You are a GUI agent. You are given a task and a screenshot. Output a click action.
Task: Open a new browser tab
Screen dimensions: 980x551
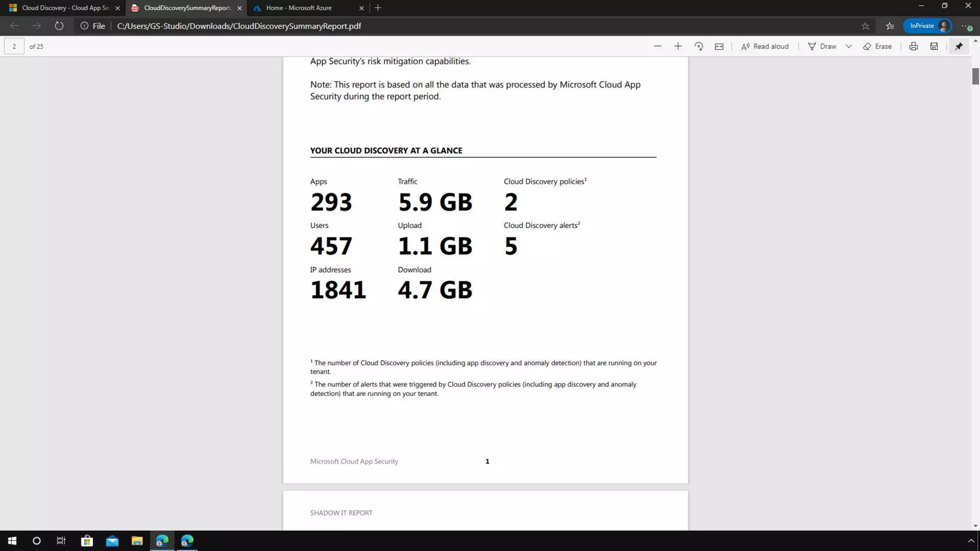[x=378, y=8]
